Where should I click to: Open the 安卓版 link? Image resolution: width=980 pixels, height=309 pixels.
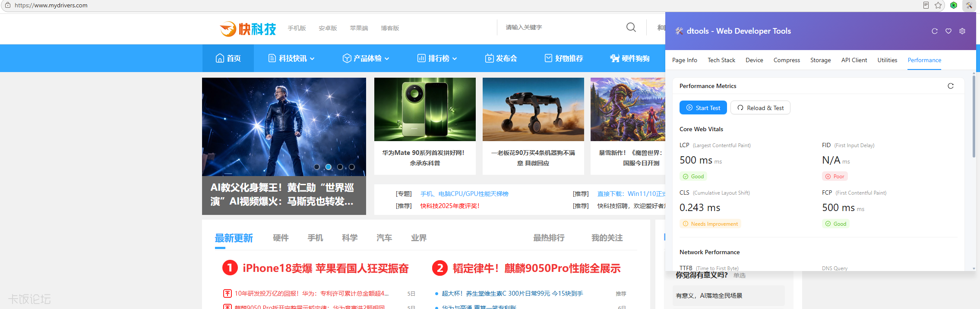pos(328,28)
